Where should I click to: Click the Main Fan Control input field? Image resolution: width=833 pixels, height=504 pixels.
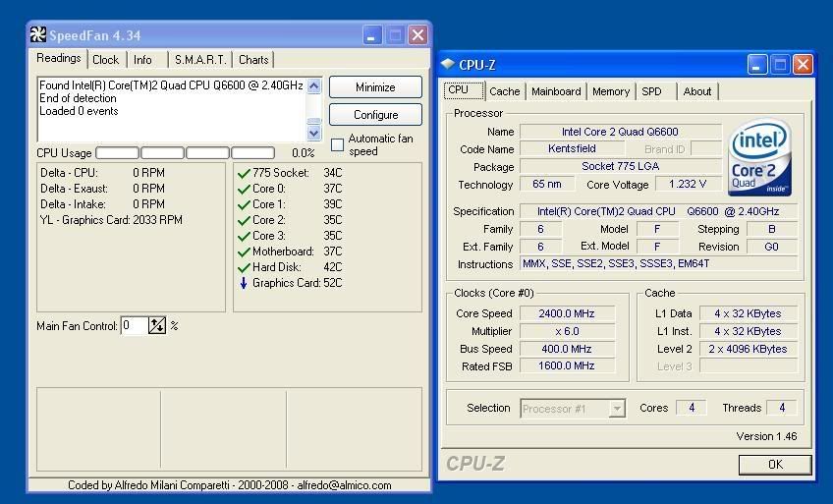135,325
